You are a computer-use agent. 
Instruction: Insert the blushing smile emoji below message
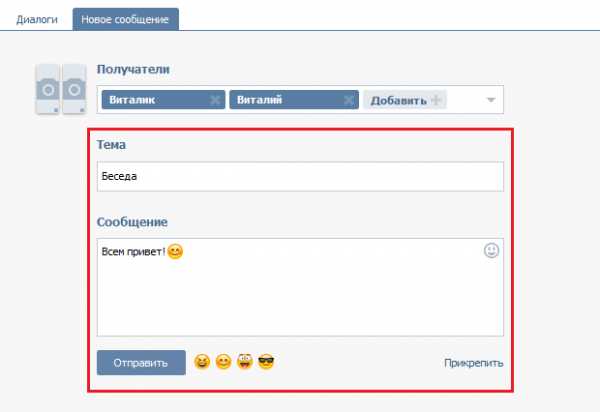point(223,362)
